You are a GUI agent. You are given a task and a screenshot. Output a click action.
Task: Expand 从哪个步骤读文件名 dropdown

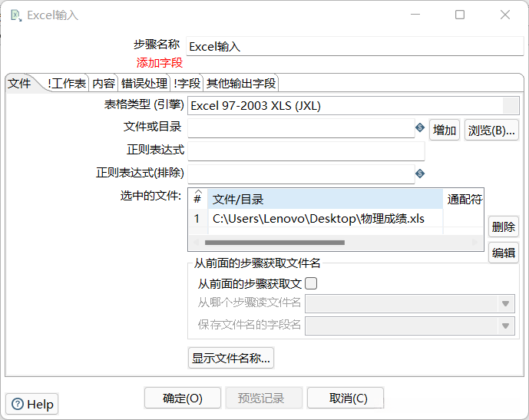[505, 303]
